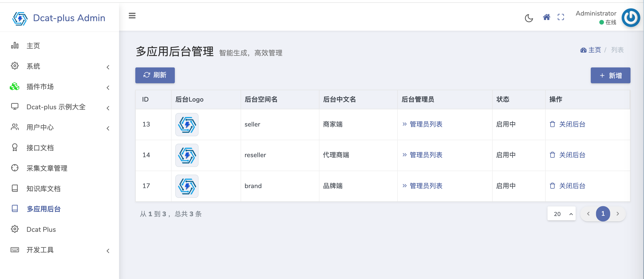Screen dimensions: 644x279
Task: Click the home icon in header
Action: pyautogui.click(x=546, y=17)
